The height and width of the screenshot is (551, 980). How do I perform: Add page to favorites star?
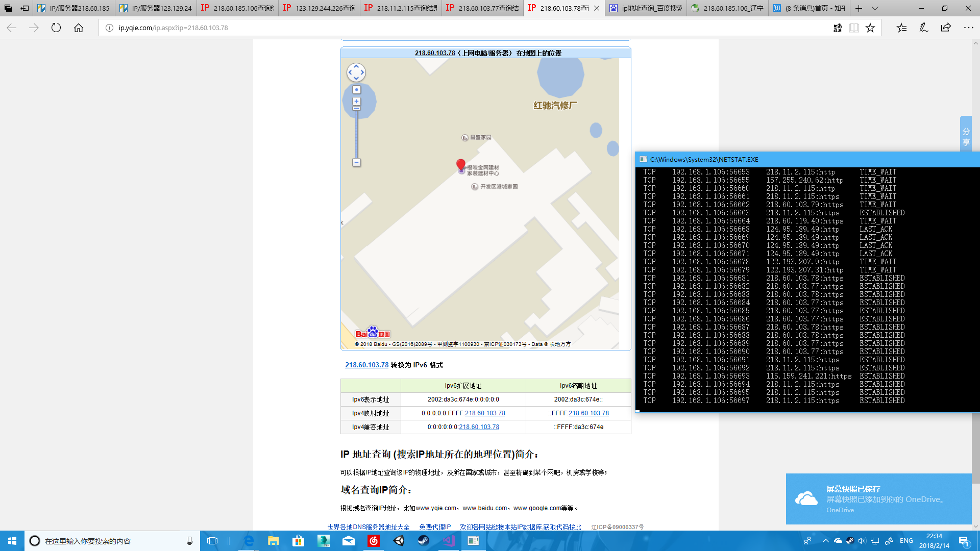(x=870, y=28)
